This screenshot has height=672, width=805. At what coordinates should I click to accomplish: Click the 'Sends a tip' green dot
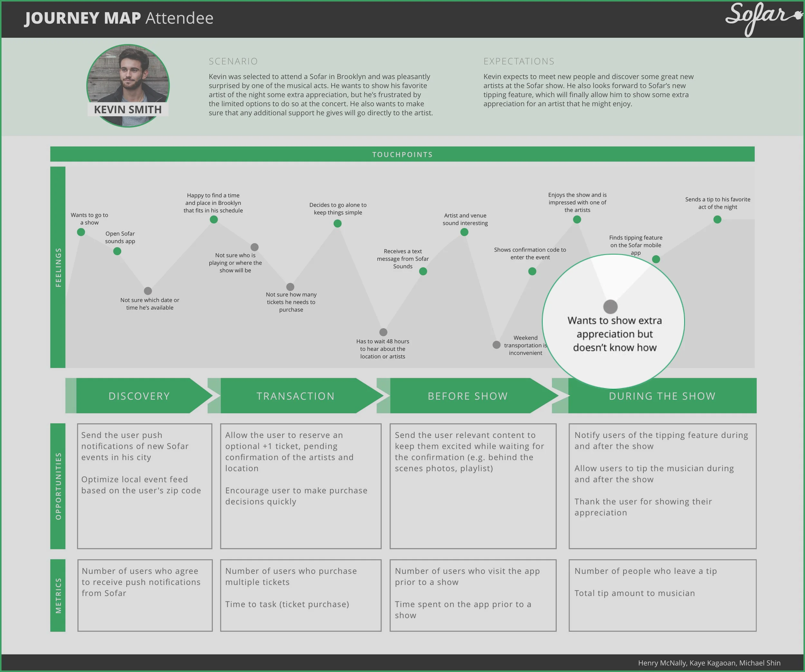click(718, 219)
